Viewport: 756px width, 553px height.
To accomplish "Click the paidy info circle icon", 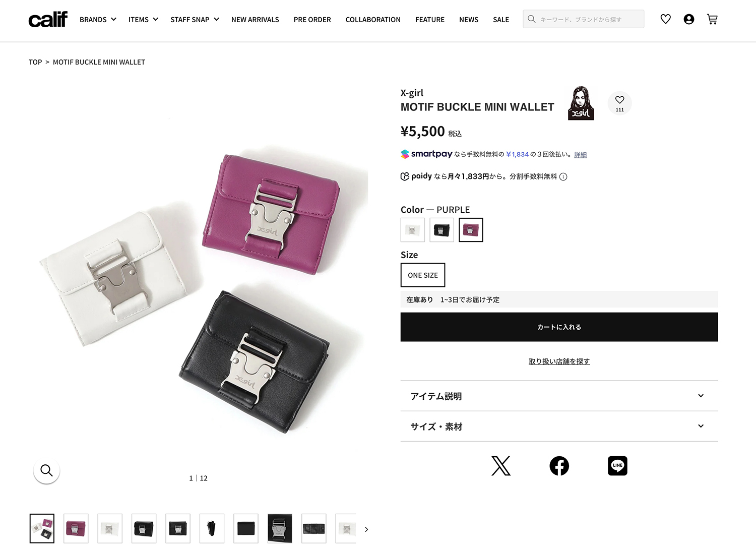I will coord(563,176).
